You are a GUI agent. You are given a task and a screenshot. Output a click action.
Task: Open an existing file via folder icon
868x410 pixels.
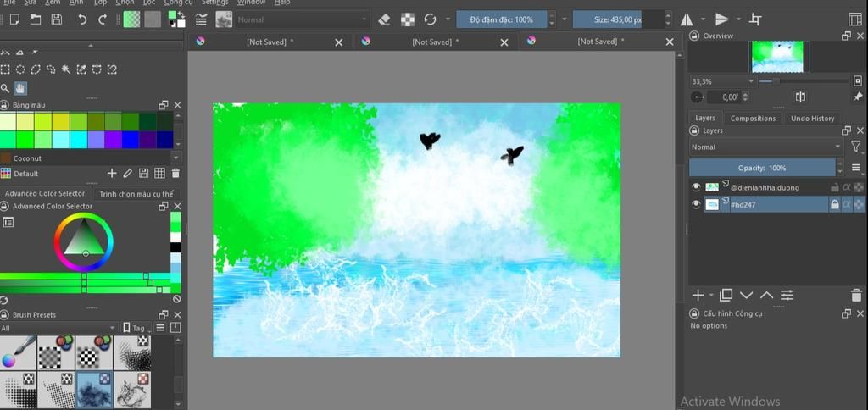tap(36, 20)
